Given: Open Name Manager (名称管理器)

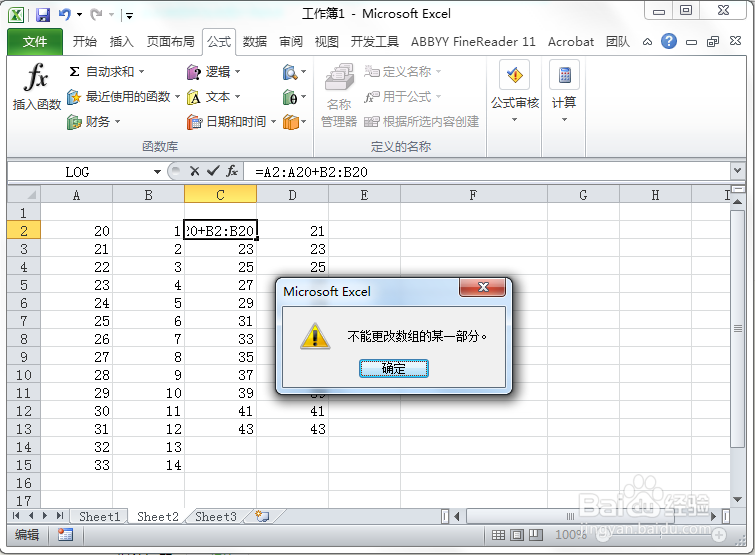Looking at the screenshot, I should (339, 95).
